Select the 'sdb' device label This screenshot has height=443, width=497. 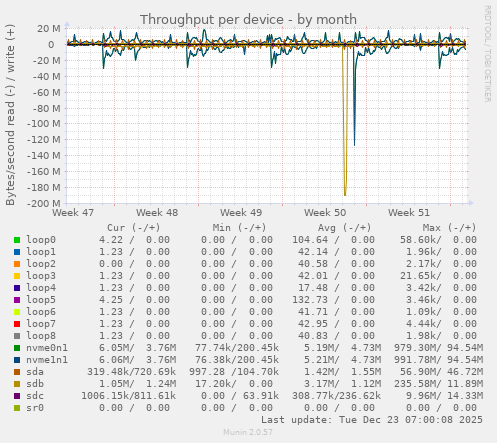click(35, 384)
